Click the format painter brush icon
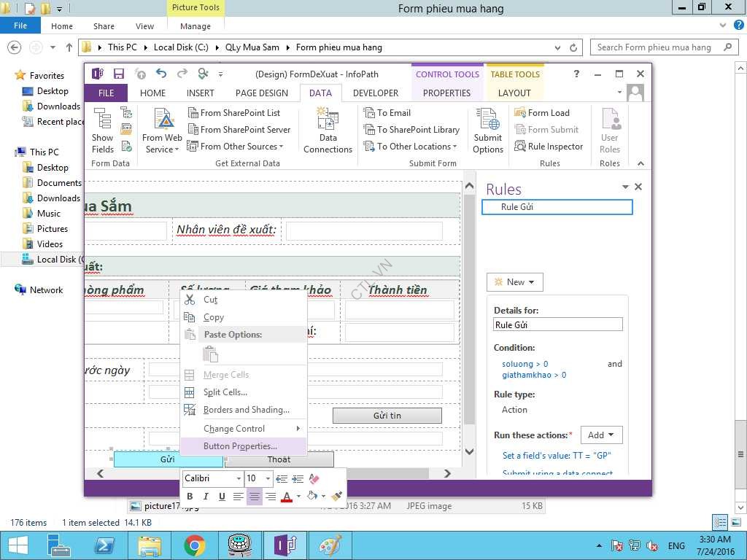Image resolution: width=747 pixels, height=560 pixels. [x=336, y=497]
